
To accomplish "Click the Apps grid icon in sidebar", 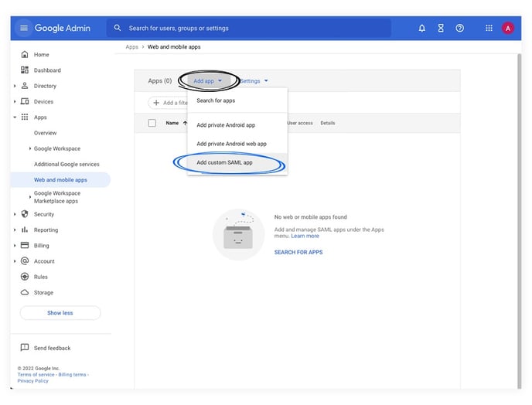I will pyautogui.click(x=25, y=117).
